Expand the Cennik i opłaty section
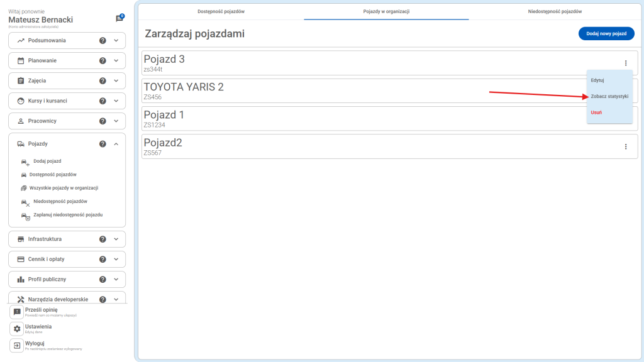 (x=116, y=260)
